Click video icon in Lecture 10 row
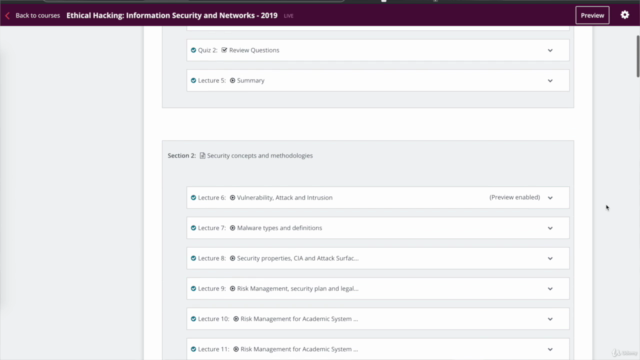The image size is (640, 360). (x=236, y=319)
